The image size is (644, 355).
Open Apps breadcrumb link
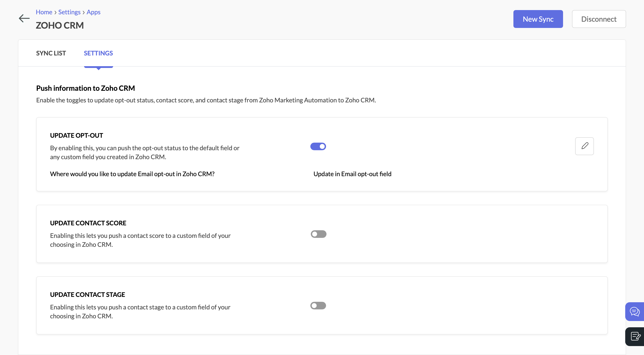[93, 12]
